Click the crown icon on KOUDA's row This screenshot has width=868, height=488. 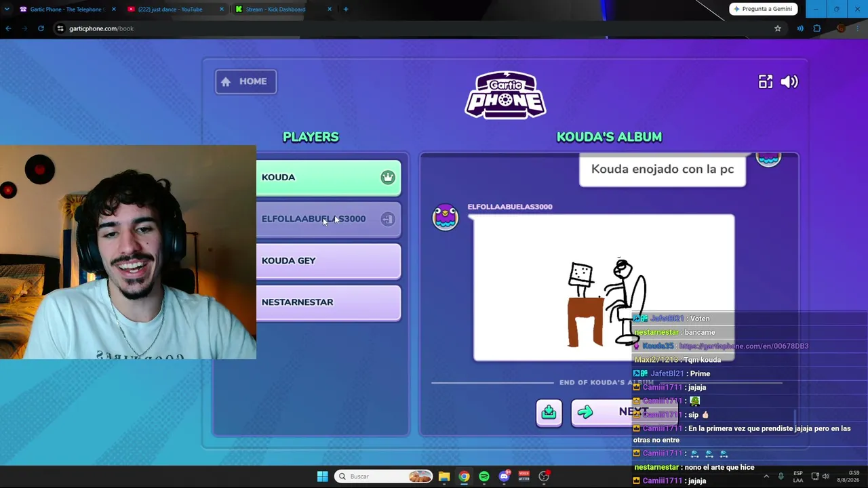[x=388, y=178]
